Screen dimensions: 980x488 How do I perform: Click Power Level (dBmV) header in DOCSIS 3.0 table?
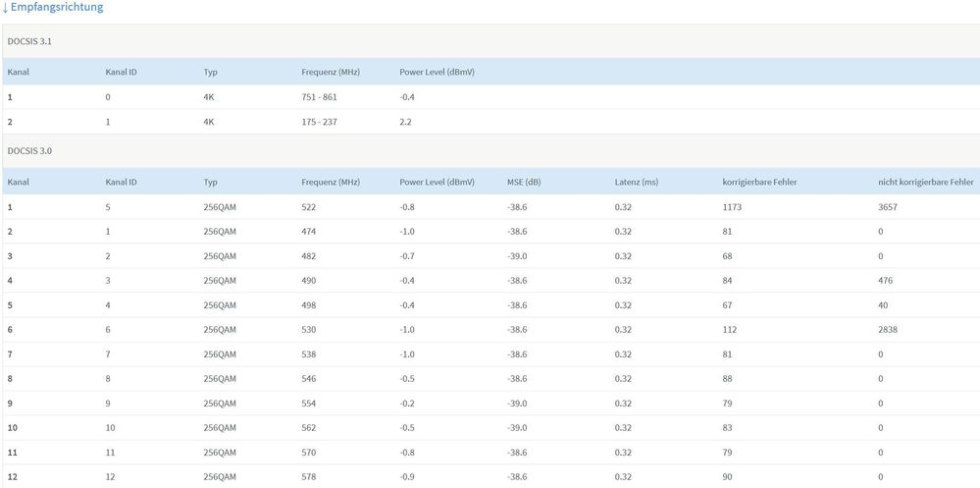click(x=437, y=182)
